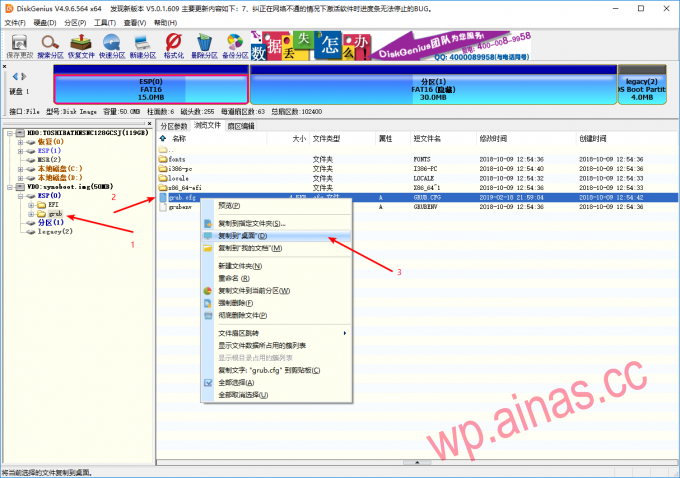Open the 工具(T) menu
The width and height of the screenshot is (680, 478).
pos(105,23)
